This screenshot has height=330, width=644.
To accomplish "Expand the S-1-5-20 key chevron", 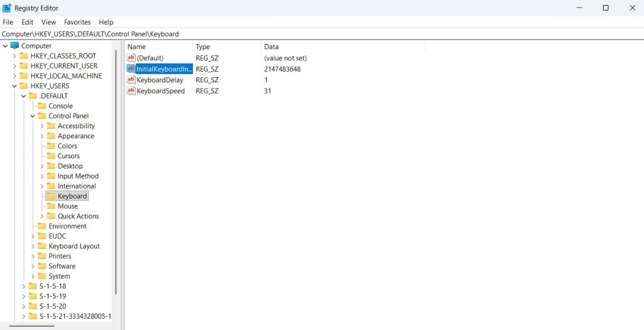I will coord(23,306).
